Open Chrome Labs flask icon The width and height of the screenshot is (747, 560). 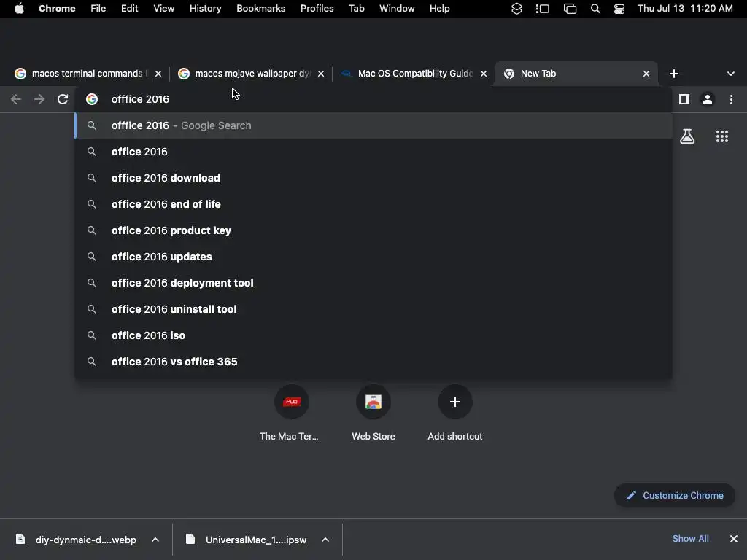coord(687,136)
